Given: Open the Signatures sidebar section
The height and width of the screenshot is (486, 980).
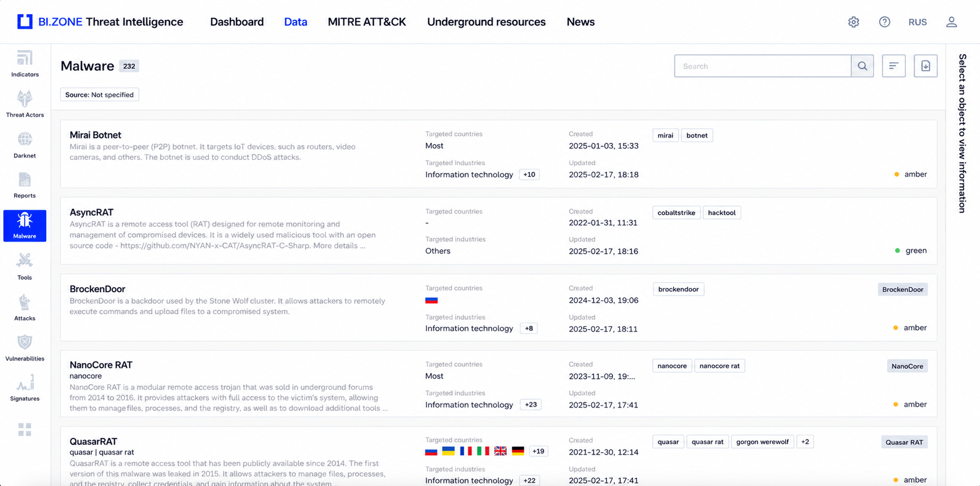Looking at the screenshot, I should tap(25, 388).
